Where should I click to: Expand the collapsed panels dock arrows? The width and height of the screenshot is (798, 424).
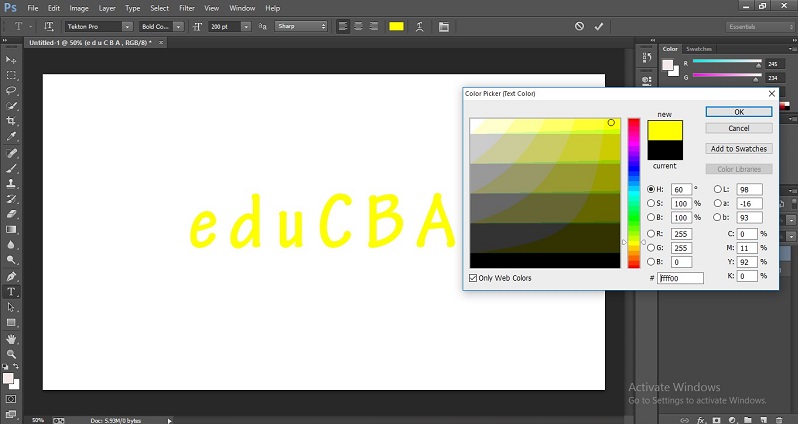click(653, 40)
